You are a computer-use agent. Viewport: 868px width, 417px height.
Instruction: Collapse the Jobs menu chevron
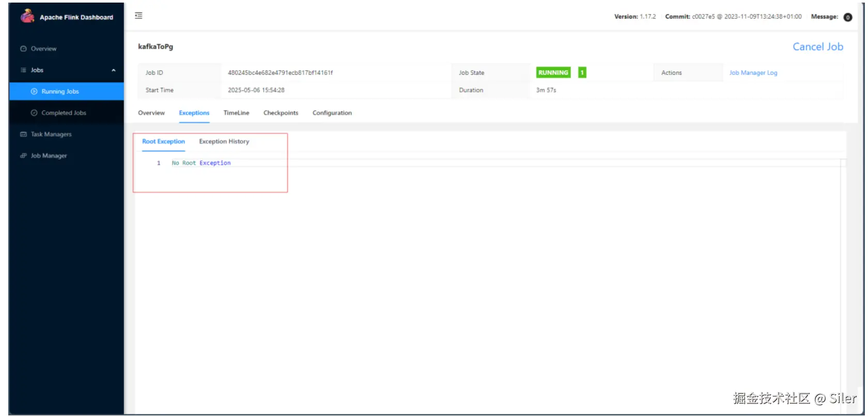[x=114, y=70]
